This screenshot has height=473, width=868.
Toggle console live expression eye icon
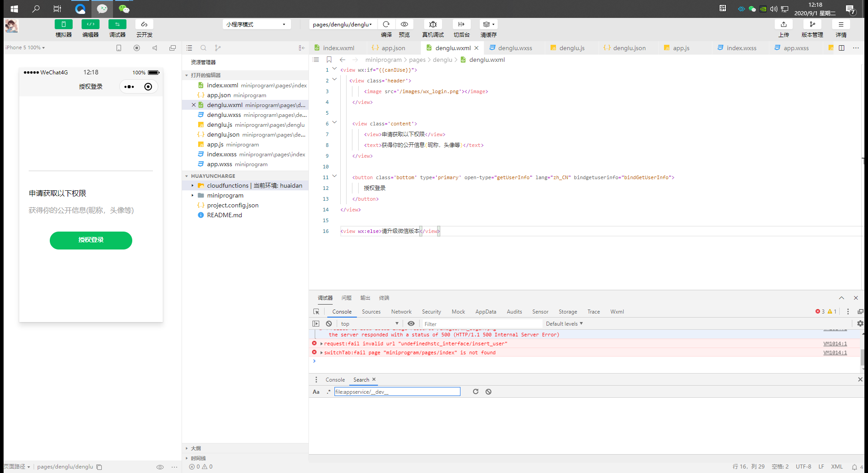tap(411, 323)
